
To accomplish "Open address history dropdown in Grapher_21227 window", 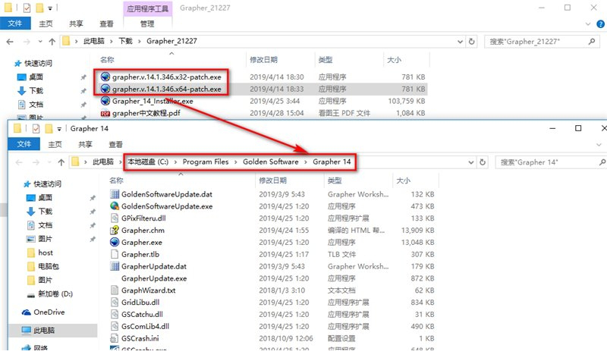I will tap(460, 42).
